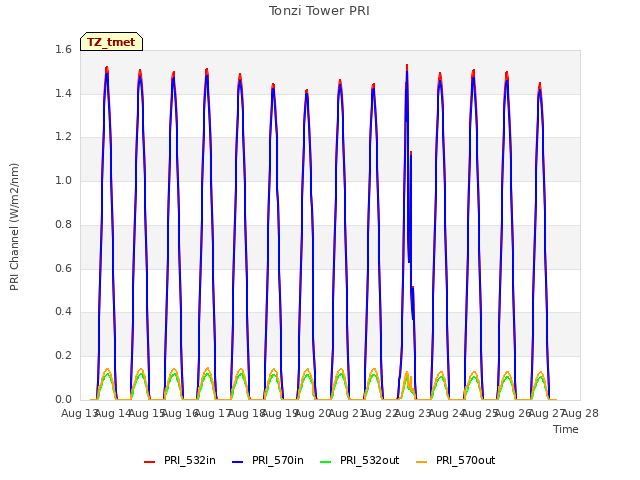
Task: Toggle the PRI_570out legend entry
Action: [x=456, y=460]
